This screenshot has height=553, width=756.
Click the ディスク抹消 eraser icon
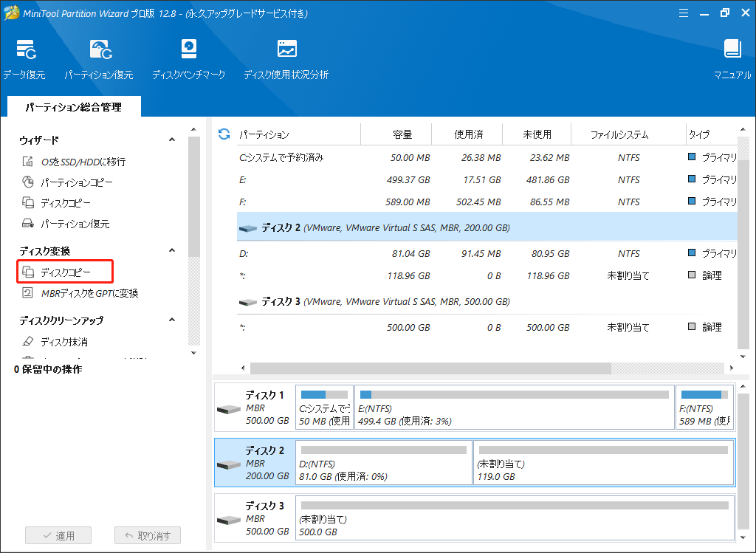[x=28, y=342]
